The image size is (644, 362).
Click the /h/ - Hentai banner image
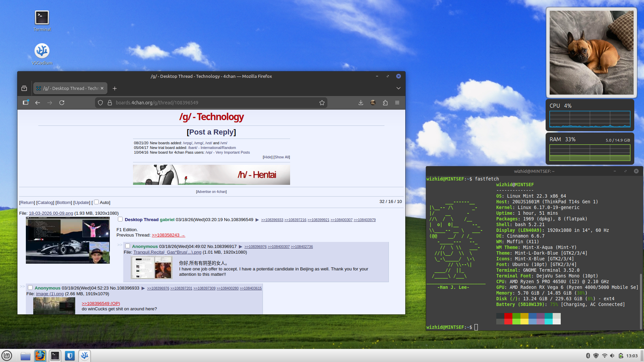(x=212, y=174)
